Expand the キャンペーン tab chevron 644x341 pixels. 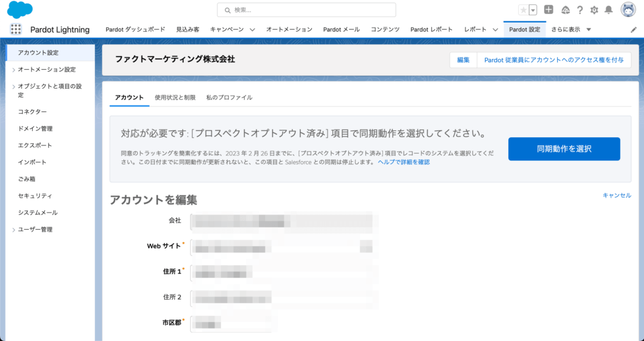click(252, 30)
